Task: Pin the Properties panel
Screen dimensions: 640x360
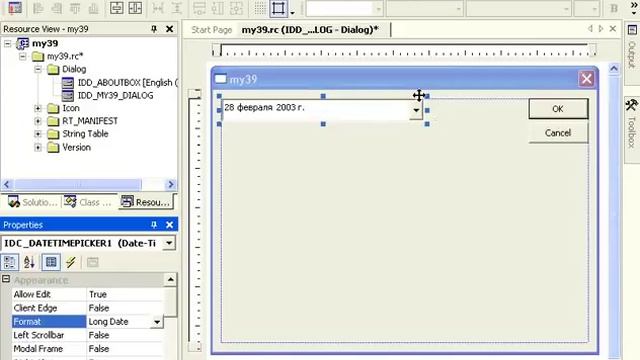Action: click(x=154, y=225)
